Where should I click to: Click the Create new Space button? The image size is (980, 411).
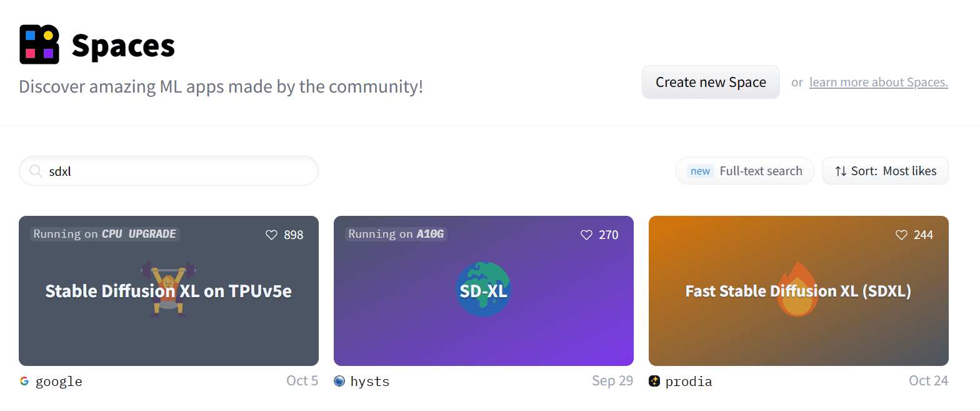point(711,82)
